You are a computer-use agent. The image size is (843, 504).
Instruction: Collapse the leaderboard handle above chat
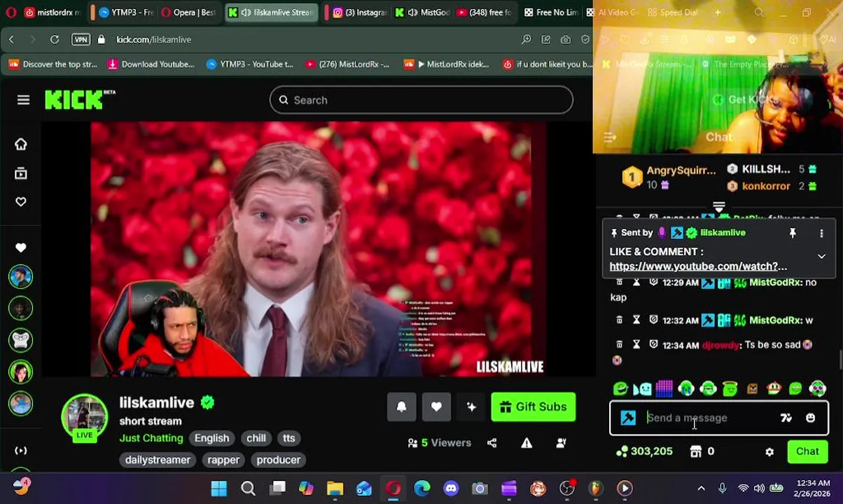718,206
